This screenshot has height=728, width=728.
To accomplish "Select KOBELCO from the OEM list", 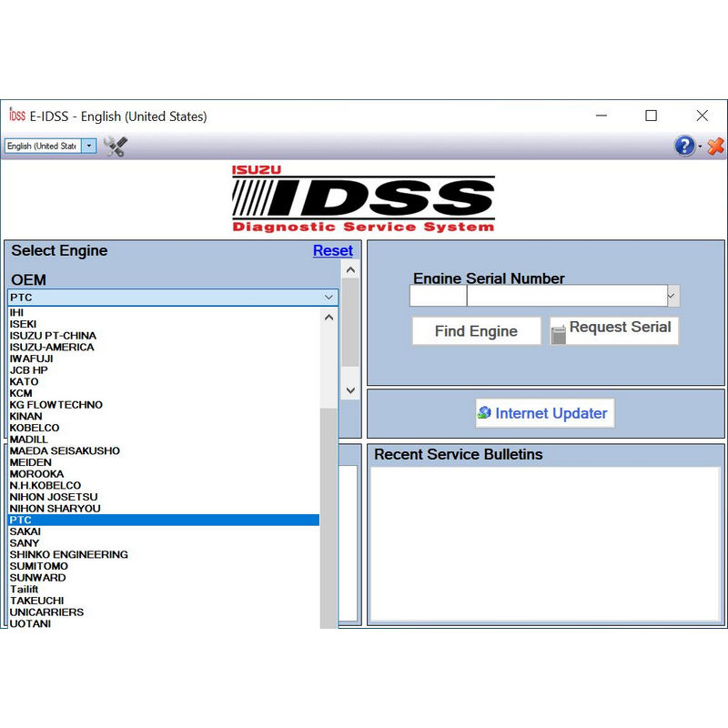I will coord(164,428).
